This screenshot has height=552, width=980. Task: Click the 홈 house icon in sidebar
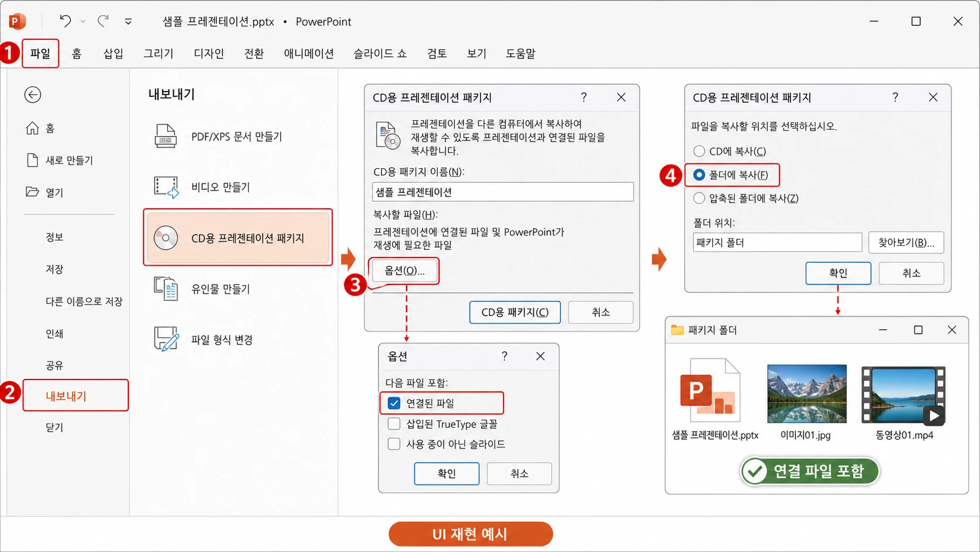click(33, 128)
